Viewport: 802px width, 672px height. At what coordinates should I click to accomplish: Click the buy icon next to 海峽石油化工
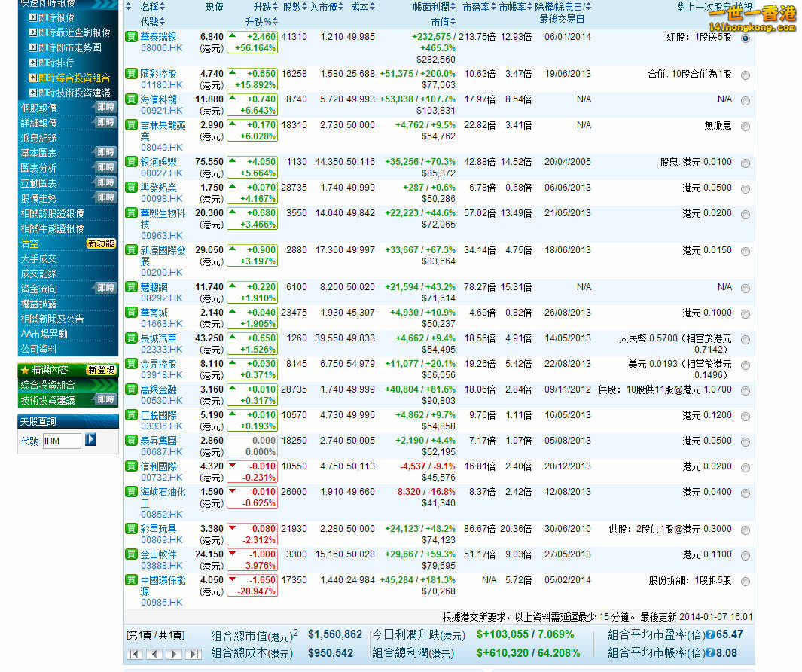click(132, 491)
